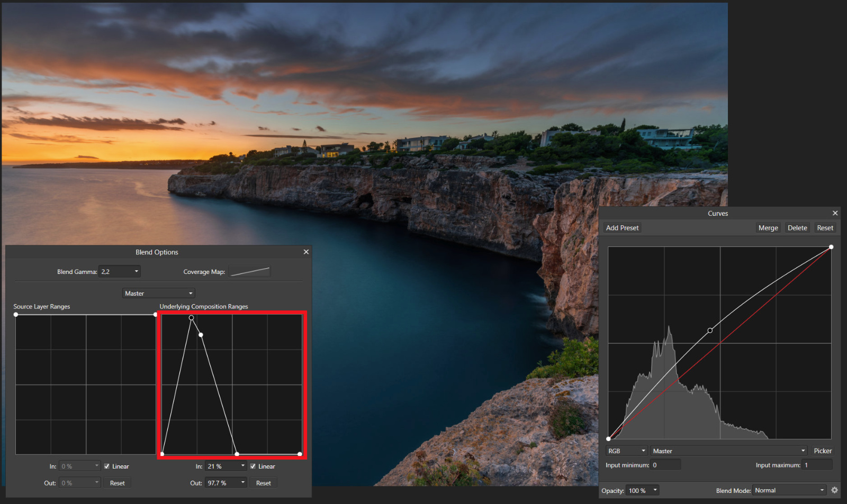Select the middle control point on the Curves graph
The image size is (847, 504).
[x=710, y=331]
